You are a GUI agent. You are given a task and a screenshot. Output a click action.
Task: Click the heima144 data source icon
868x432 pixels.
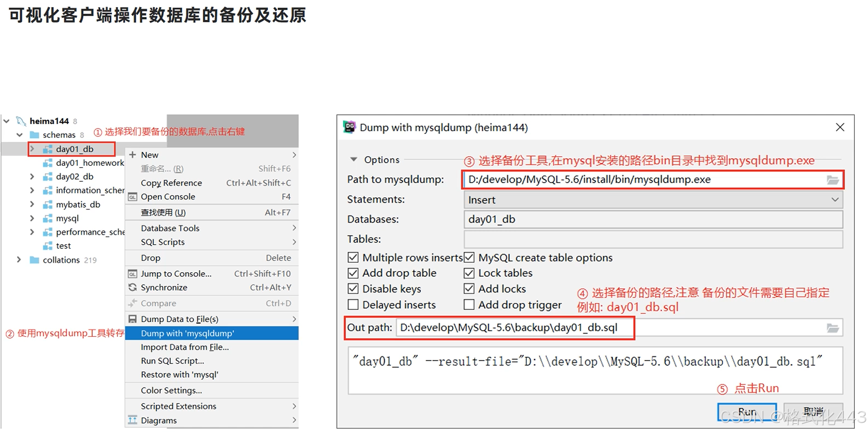[x=21, y=120]
